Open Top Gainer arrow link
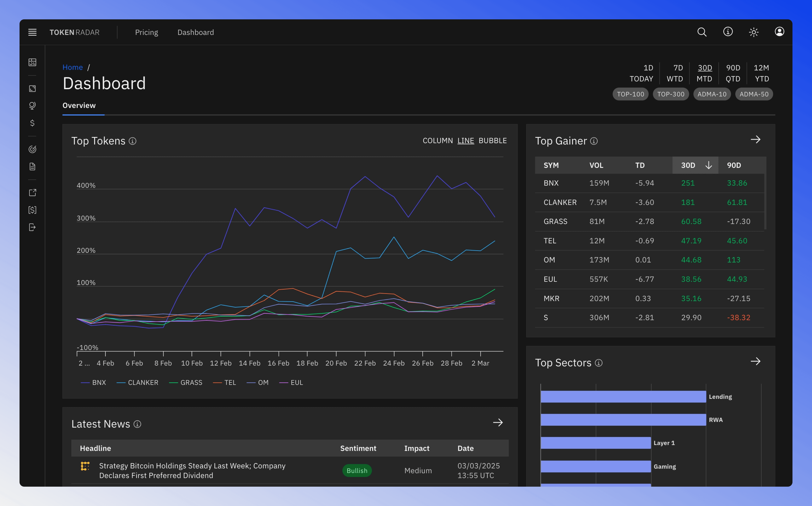This screenshot has height=506, width=812. [x=756, y=139]
